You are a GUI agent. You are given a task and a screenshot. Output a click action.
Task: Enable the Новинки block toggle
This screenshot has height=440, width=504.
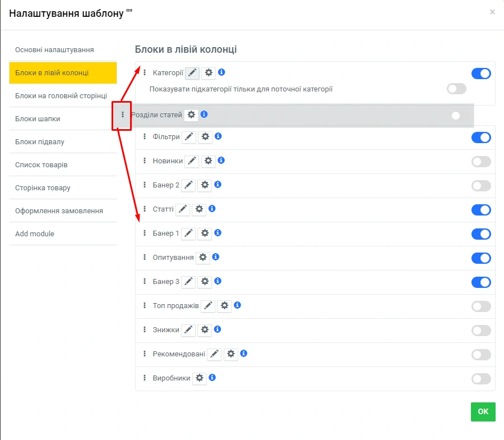481,162
